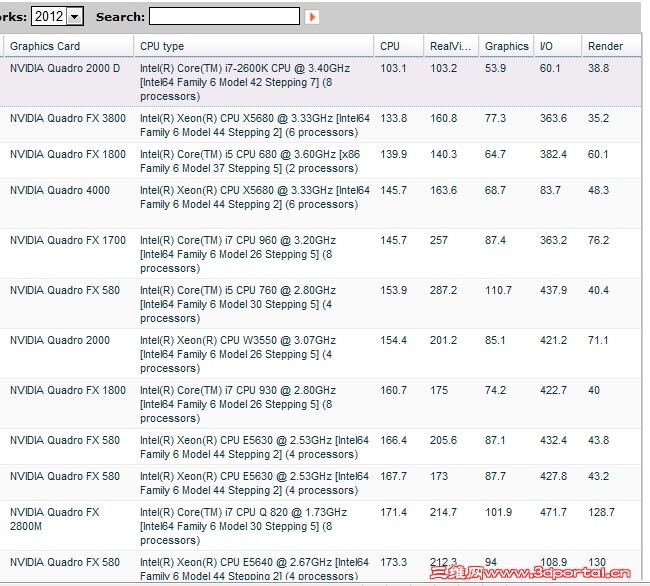
Task: Click CPU score 103.1
Action: point(393,68)
